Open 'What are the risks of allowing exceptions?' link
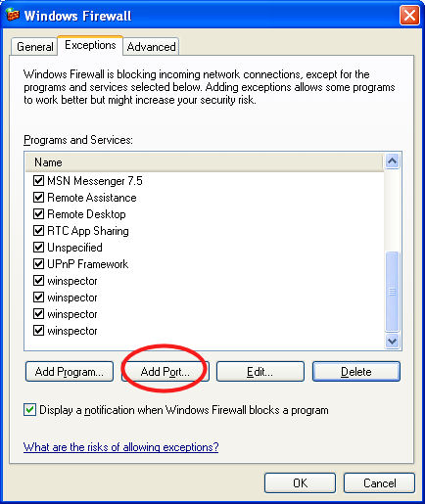The height and width of the screenshot is (504, 425). pos(121,447)
